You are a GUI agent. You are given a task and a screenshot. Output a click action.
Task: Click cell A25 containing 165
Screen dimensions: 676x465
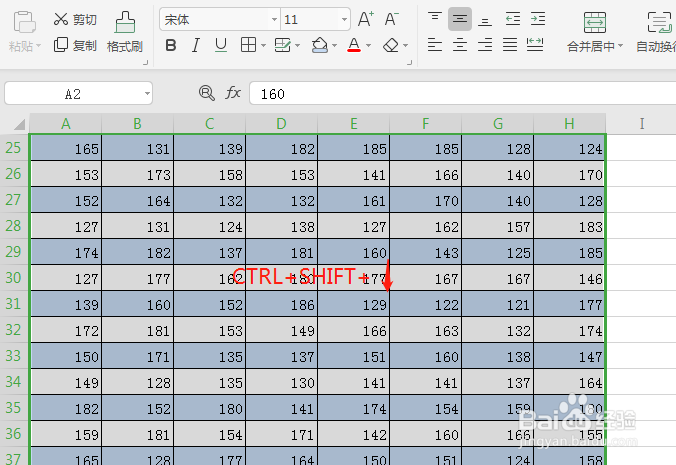coord(66,148)
